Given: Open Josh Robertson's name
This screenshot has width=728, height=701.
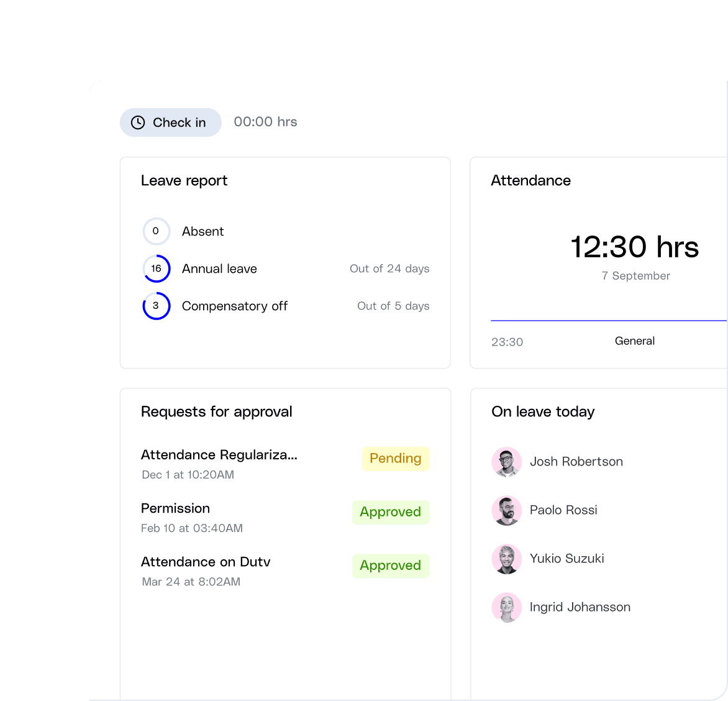Looking at the screenshot, I should 576,462.
